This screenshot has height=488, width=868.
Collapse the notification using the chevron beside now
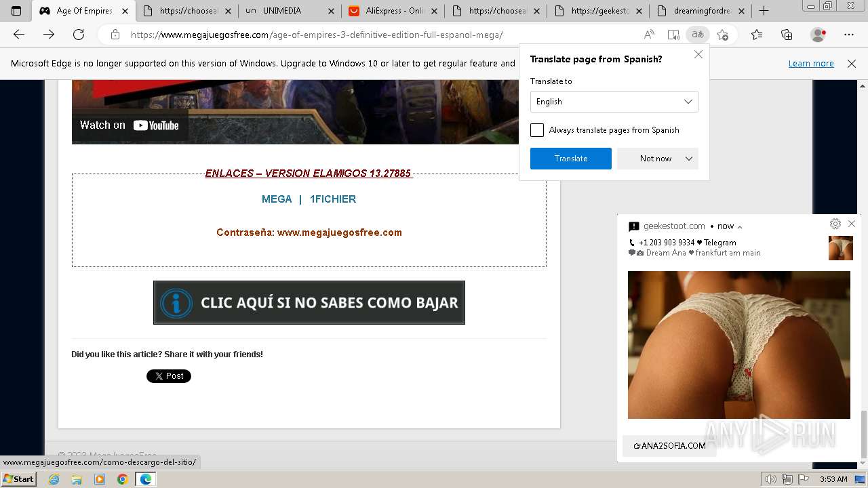[x=740, y=227]
